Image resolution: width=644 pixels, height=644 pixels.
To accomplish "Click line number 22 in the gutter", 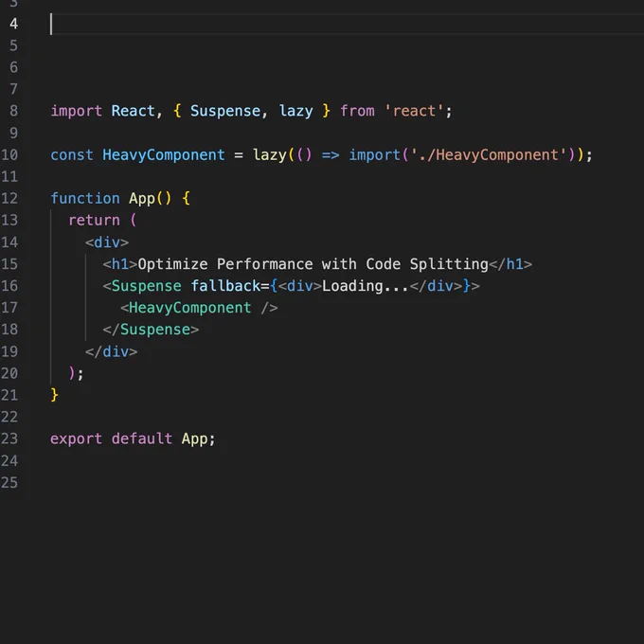I will [x=9, y=417].
